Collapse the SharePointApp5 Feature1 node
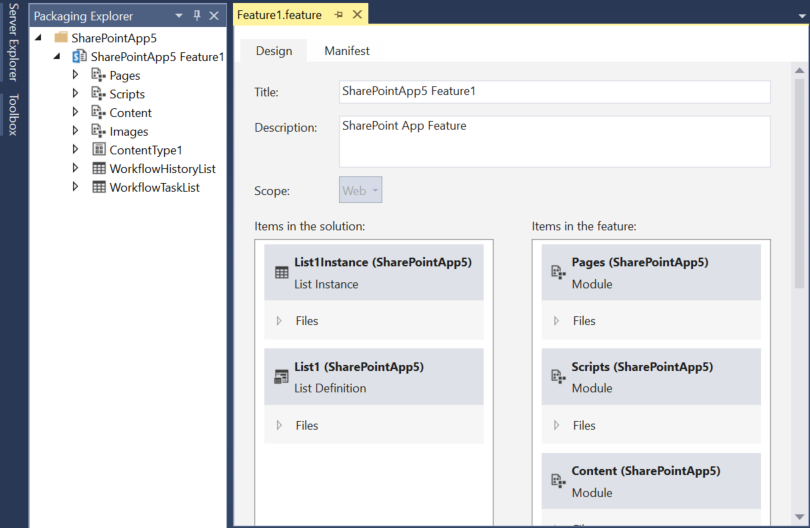The width and height of the screenshot is (810, 528). tap(57, 56)
